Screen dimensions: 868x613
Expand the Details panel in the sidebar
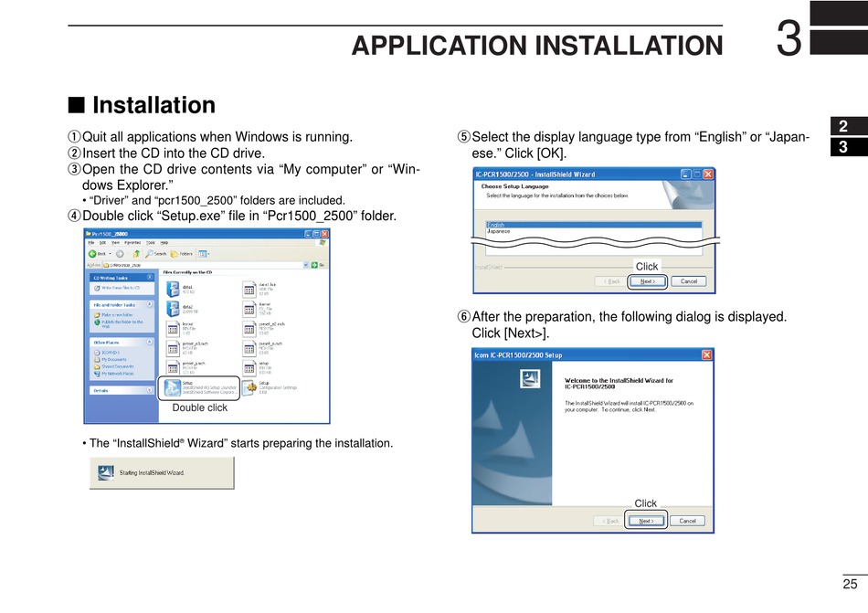[150, 390]
